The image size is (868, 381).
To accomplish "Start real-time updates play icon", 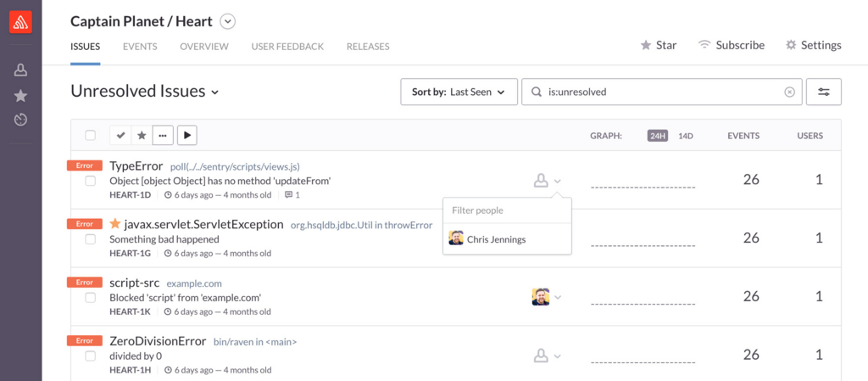I will click(186, 135).
